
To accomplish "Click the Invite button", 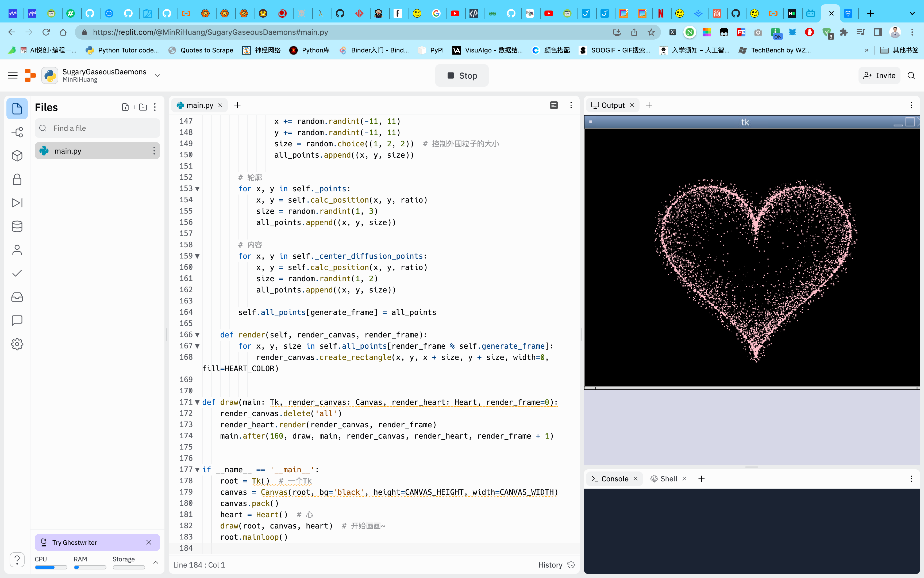I will click(879, 76).
